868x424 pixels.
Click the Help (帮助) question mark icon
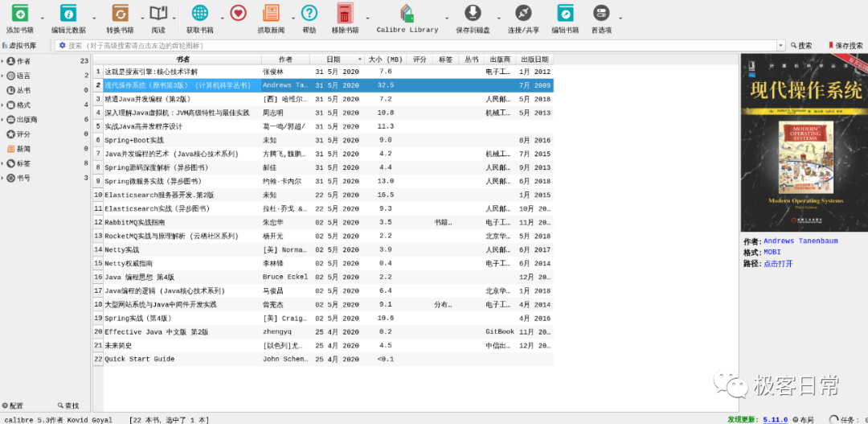coord(309,12)
